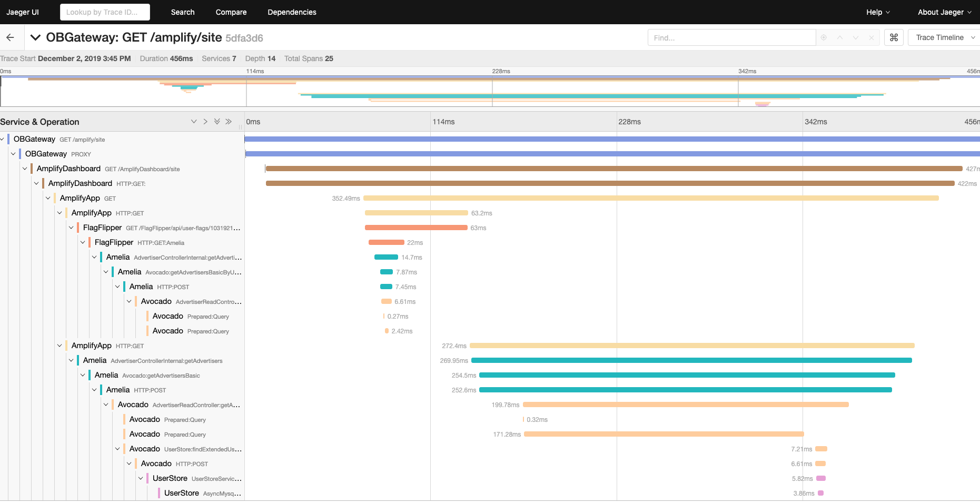
Task: Locate find matches target icon
Action: pos(824,37)
